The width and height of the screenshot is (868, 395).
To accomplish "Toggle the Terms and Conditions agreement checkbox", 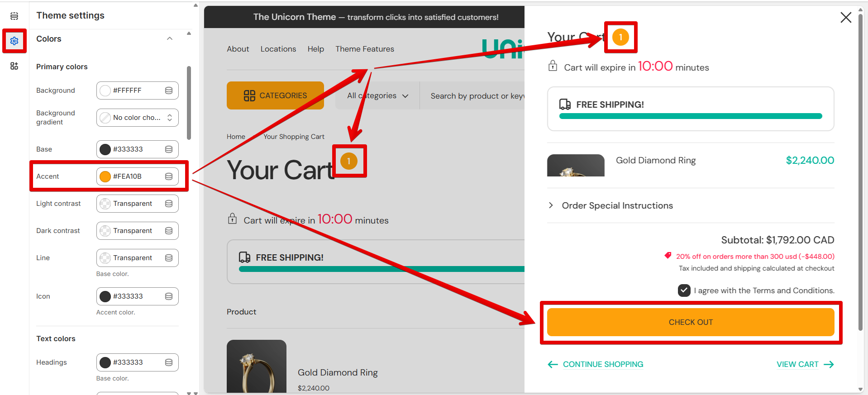I will [684, 290].
